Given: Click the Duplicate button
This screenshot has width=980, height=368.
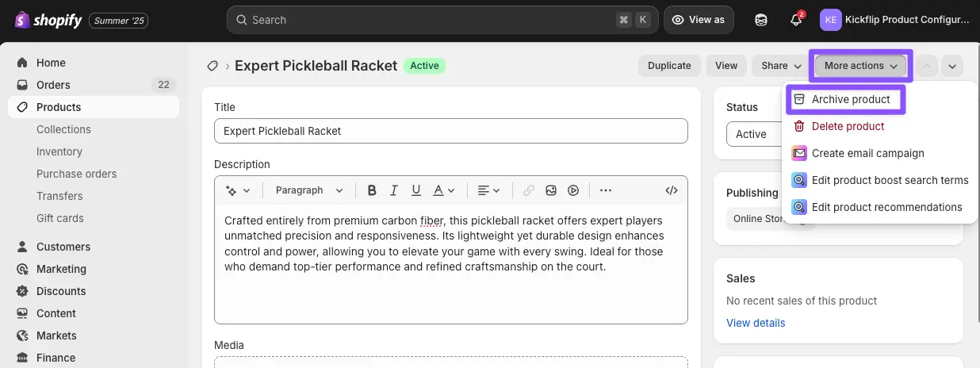Looking at the screenshot, I should [669, 66].
